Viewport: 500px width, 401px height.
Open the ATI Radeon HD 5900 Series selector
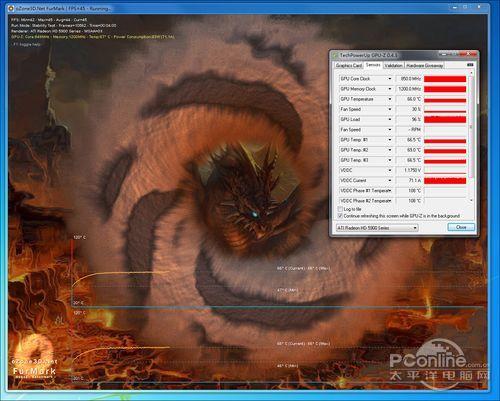[377, 228]
